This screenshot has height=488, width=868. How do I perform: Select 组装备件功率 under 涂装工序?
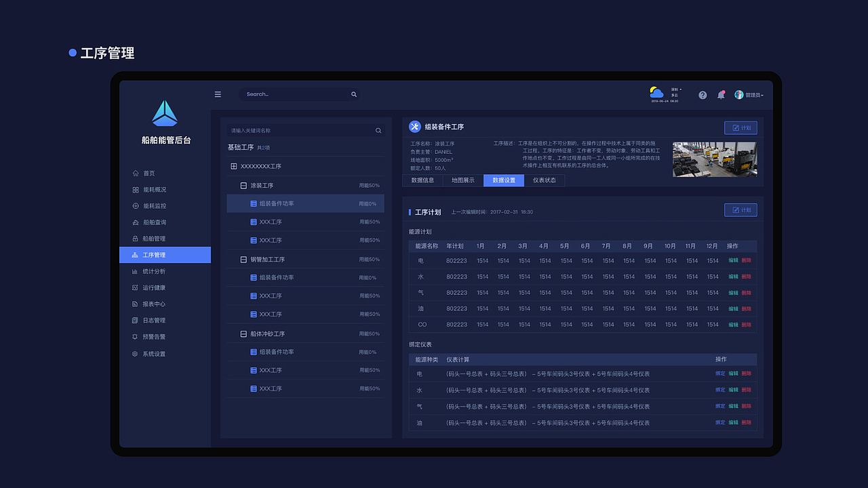pyautogui.click(x=305, y=203)
